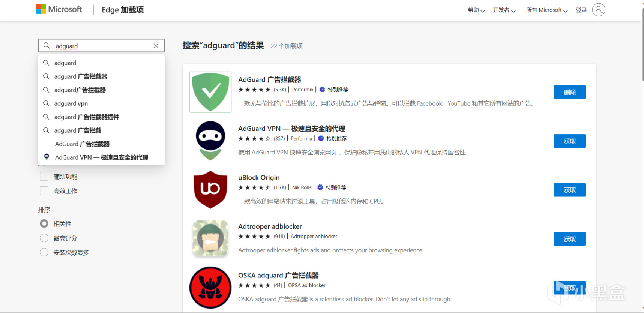Click the (1.7K) review count
Screen dimensions: 644x313
click(x=280, y=187)
